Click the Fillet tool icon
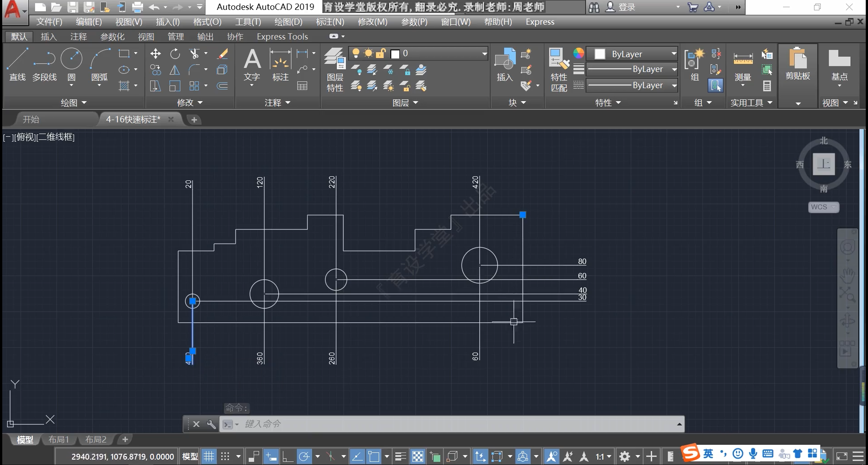Image resolution: width=868 pixels, height=465 pixels. tap(194, 70)
